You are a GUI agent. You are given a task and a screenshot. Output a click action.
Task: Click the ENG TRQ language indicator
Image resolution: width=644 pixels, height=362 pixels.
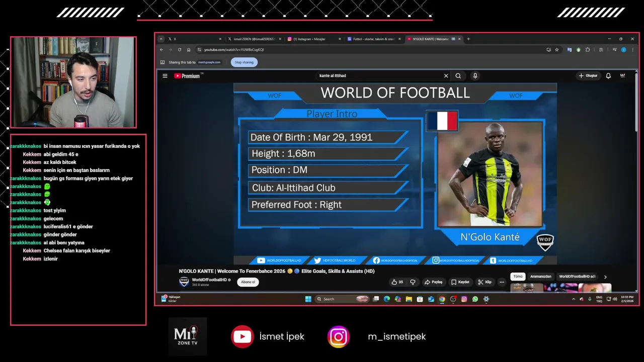(x=599, y=299)
